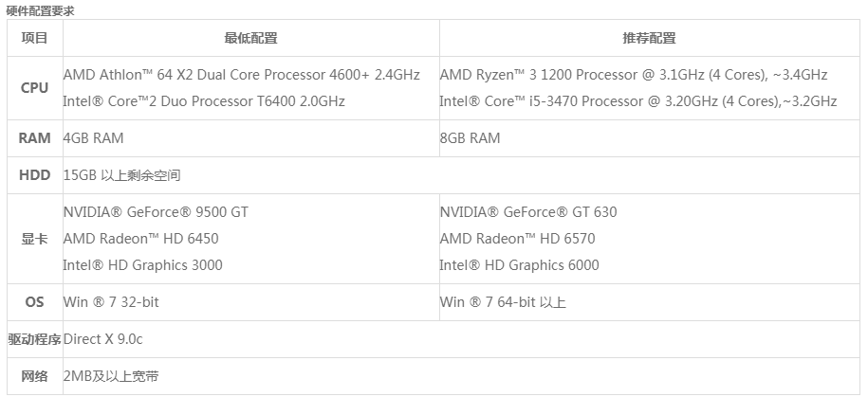Select the CPU row label
The height and width of the screenshot is (397, 868).
[x=35, y=87]
